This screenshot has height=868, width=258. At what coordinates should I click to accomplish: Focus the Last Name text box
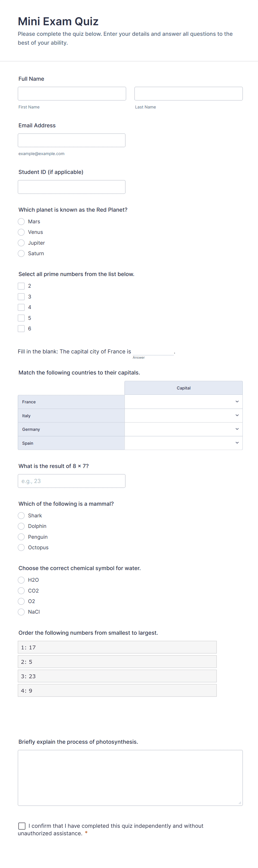188,94
